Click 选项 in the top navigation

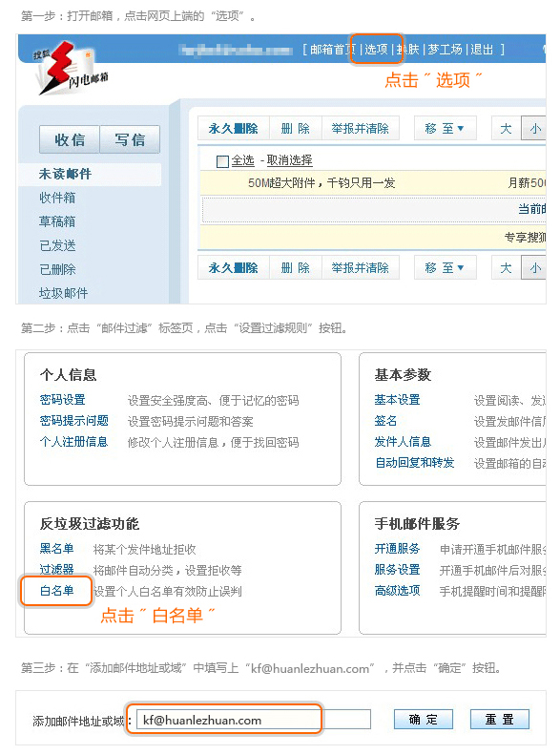click(x=376, y=49)
